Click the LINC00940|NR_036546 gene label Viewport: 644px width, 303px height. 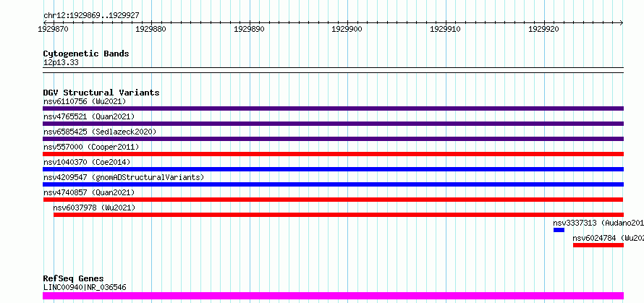point(85,287)
